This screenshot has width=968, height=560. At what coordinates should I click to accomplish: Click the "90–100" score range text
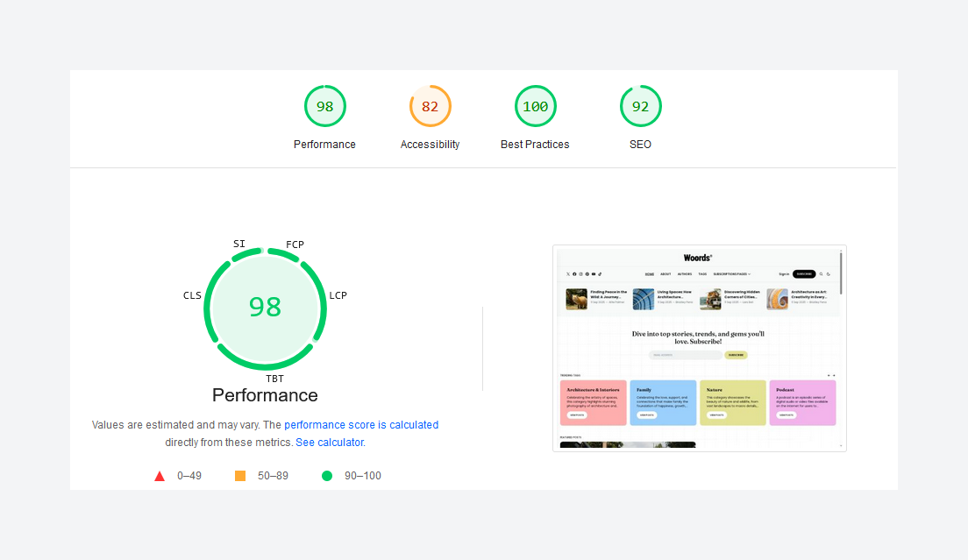363,476
